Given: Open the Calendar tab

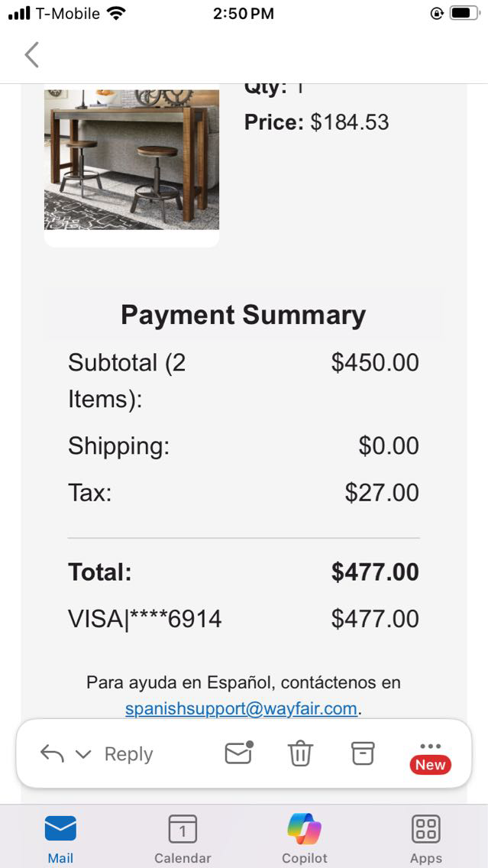Looking at the screenshot, I should click(x=183, y=837).
